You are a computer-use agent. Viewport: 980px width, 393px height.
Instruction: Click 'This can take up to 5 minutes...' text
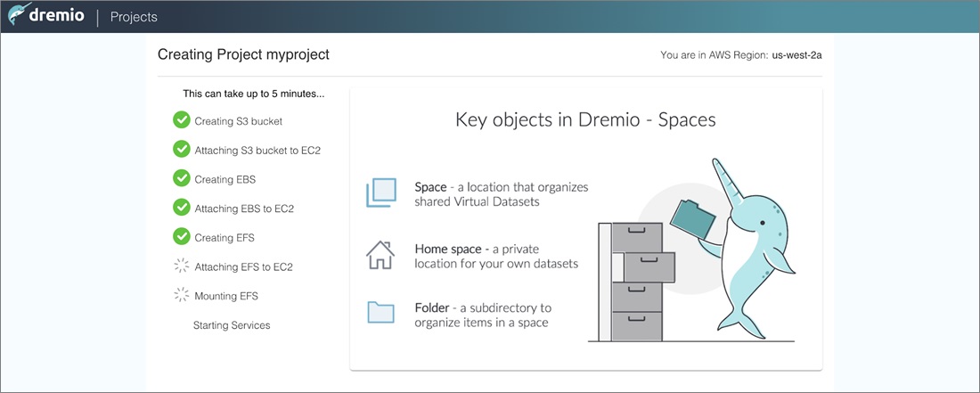pos(254,94)
